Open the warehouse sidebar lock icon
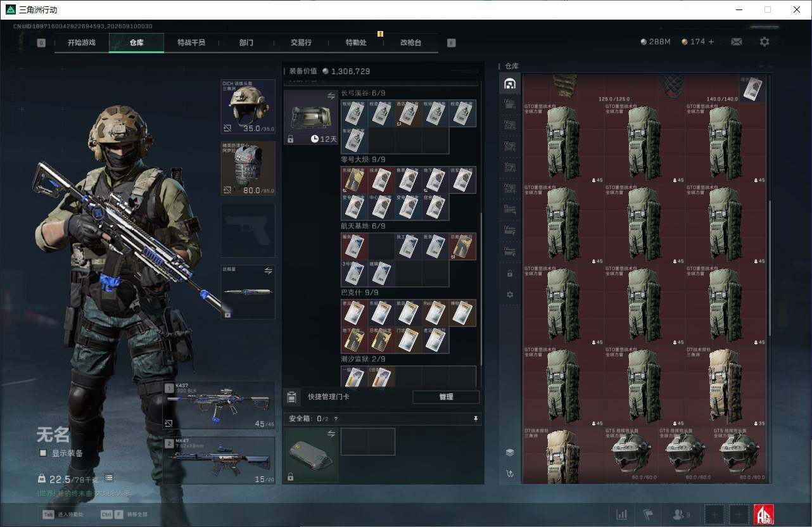 tap(509, 274)
